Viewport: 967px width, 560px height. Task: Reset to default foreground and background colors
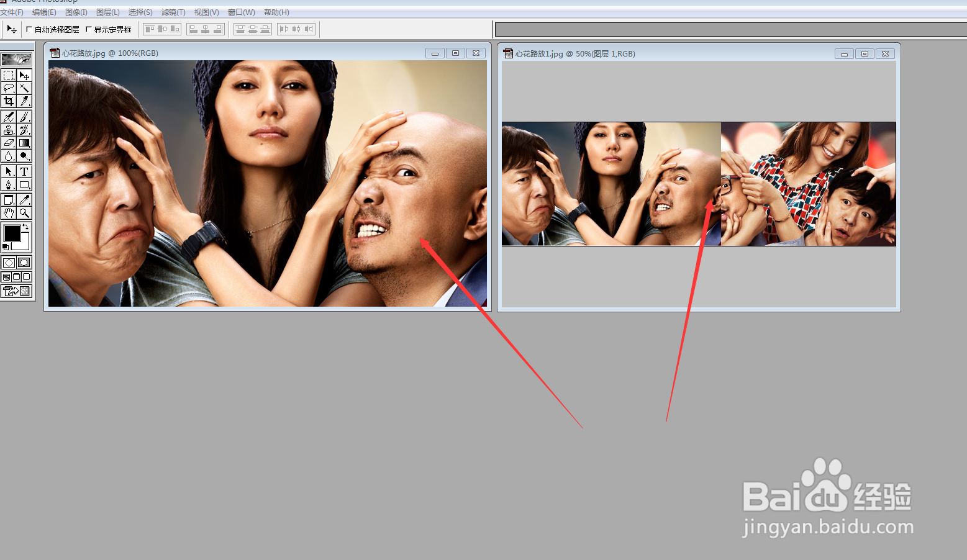pyautogui.click(x=5, y=246)
